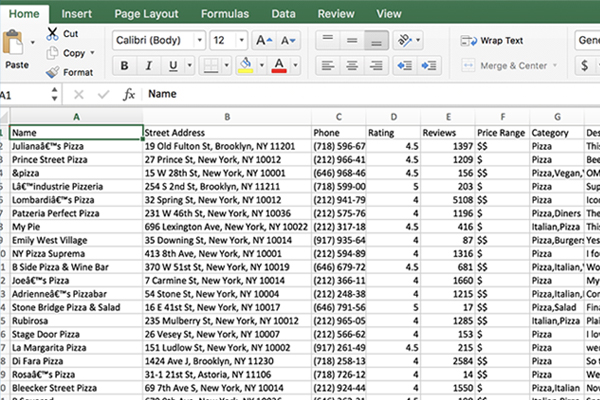Toggle underline formatting

tap(175, 66)
